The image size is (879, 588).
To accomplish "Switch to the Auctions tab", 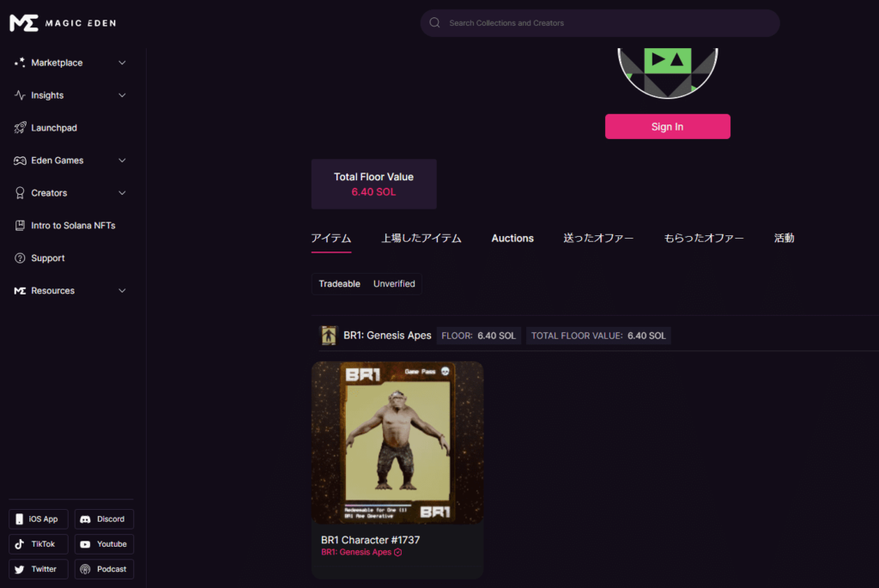I will (x=512, y=239).
